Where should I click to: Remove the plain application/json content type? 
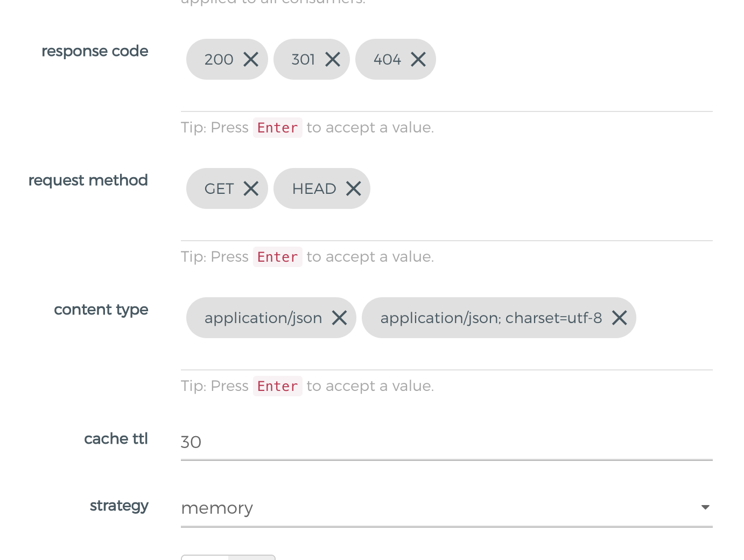[x=340, y=318]
